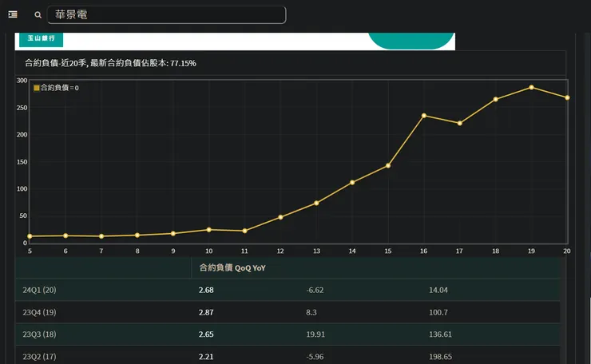Select chart data point for quarter 5
Image resolution: width=591 pixels, height=364 pixels.
pos(30,236)
